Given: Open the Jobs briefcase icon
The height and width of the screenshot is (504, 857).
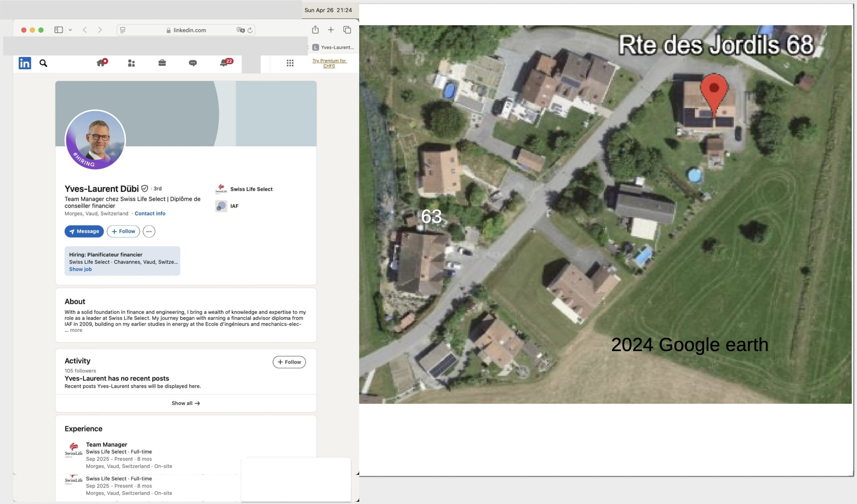Looking at the screenshot, I should pos(162,63).
